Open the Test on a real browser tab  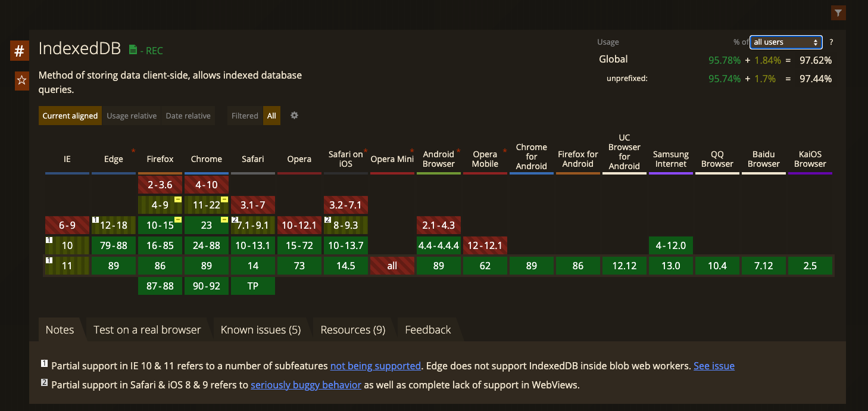pos(147,330)
